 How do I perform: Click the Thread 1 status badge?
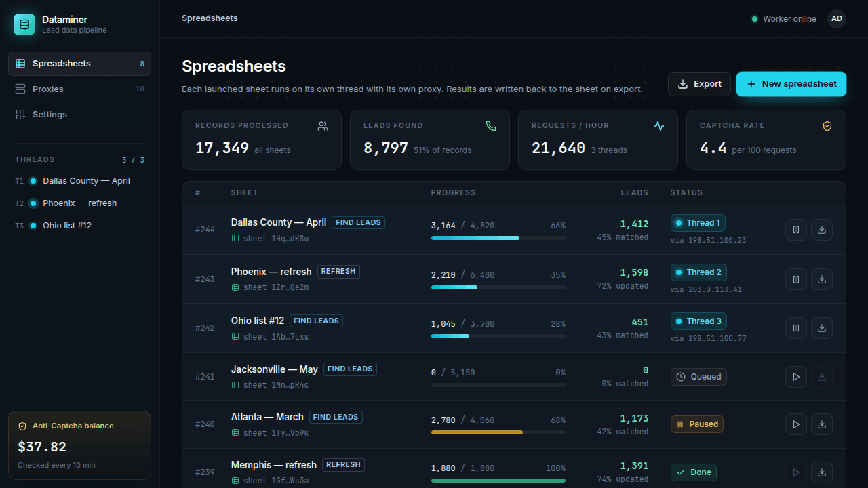pos(698,223)
